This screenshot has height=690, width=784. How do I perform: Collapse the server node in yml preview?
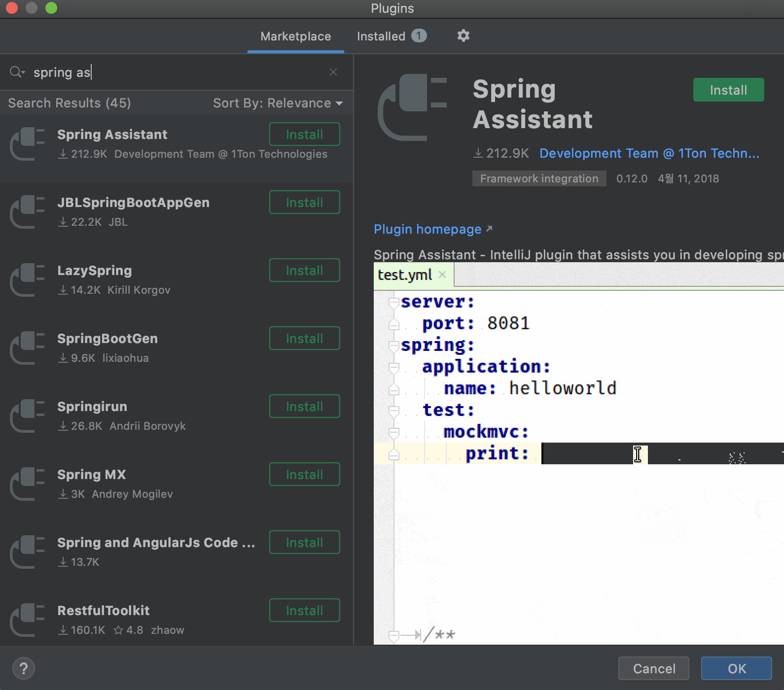(393, 302)
